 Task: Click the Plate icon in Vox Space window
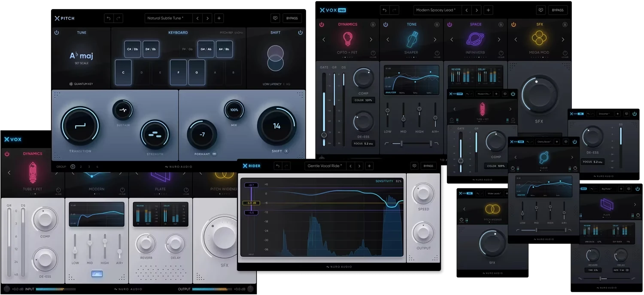coord(607,205)
